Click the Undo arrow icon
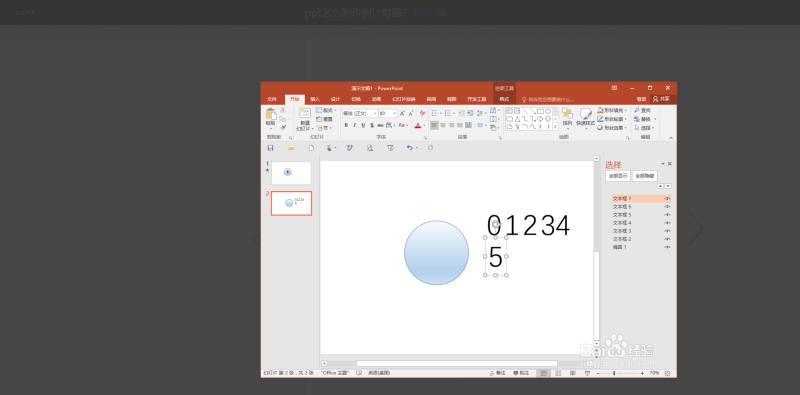The height and width of the screenshot is (395, 800). click(409, 148)
